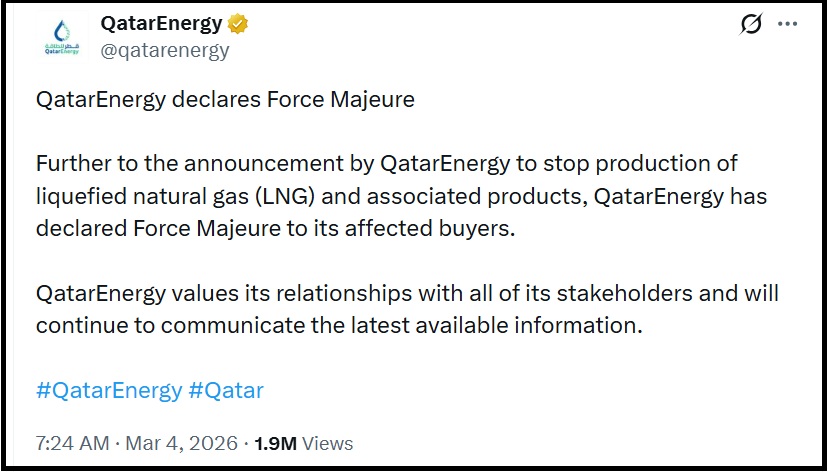Open the QatarEnergy profile avatar logo
This screenshot has height=472, width=828.
pos(60,40)
